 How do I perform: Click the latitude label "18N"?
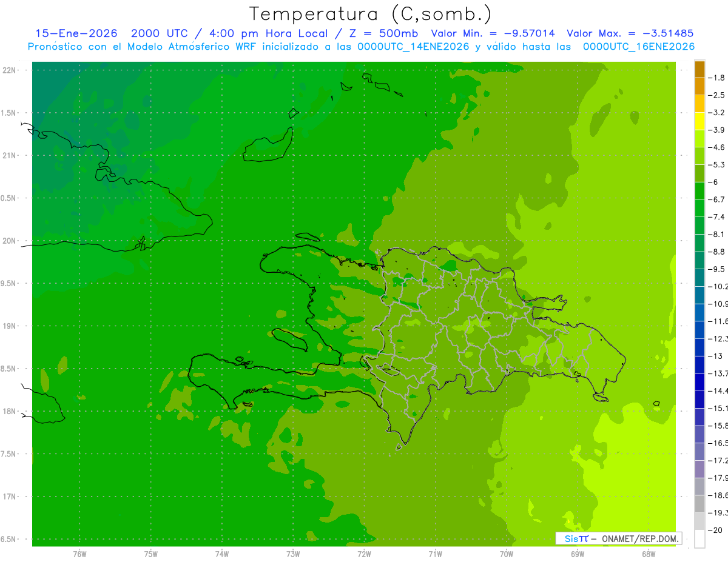click(x=10, y=412)
